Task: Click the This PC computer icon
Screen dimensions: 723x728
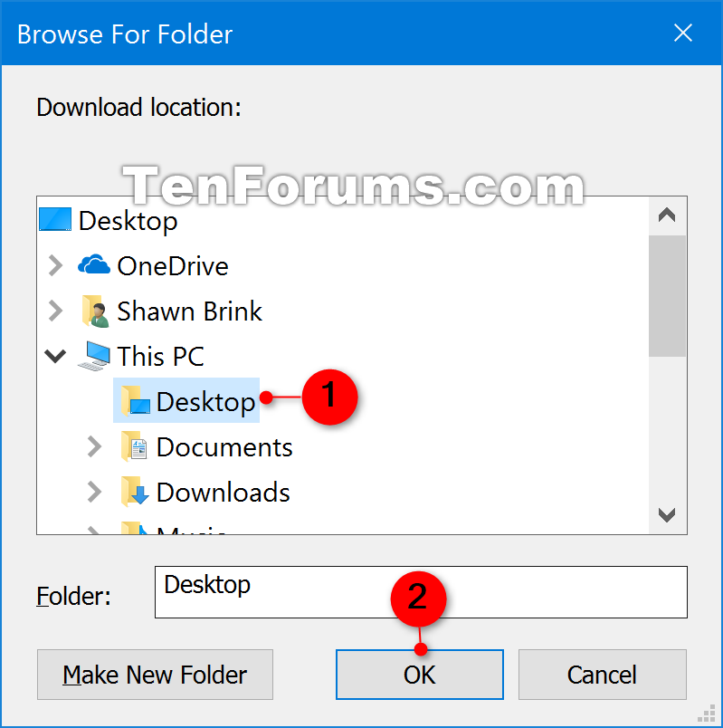Action: [94, 356]
